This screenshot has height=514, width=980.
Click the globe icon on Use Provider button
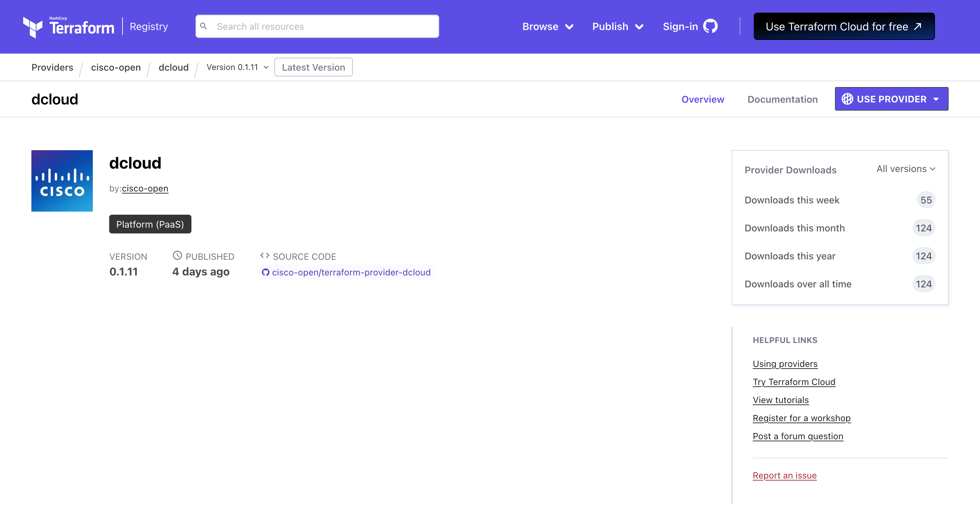coord(847,99)
